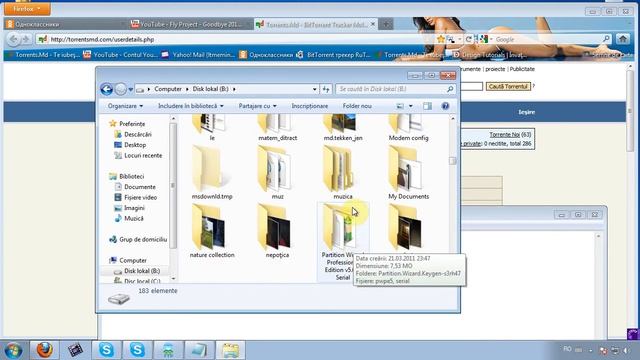640x360 pixels.
Task: Toggle the preview pane icon
Action: point(427,106)
